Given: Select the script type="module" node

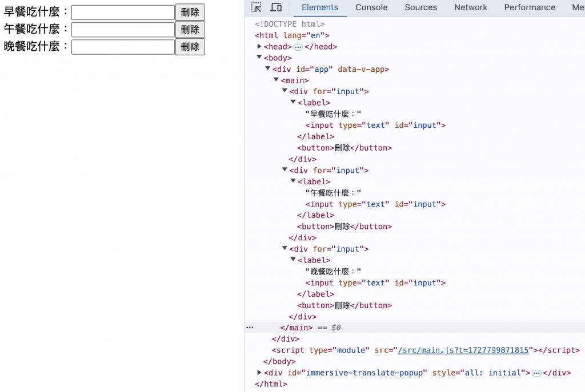Looking at the screenshot, I should tap(426, 350).
